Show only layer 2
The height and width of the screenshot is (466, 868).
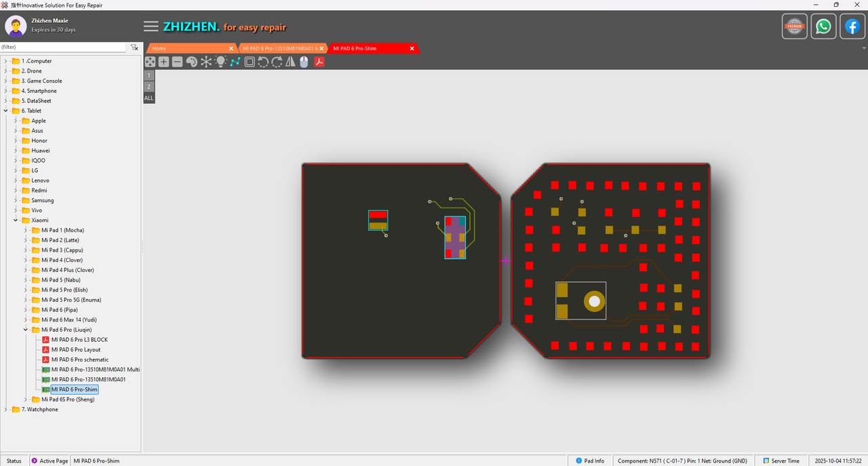click(149, 87)
